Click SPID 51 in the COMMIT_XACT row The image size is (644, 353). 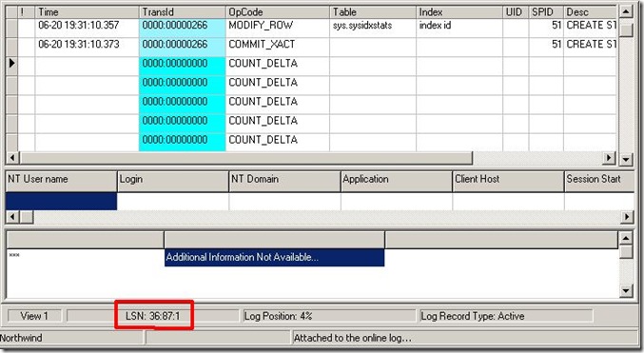(546, 48)
